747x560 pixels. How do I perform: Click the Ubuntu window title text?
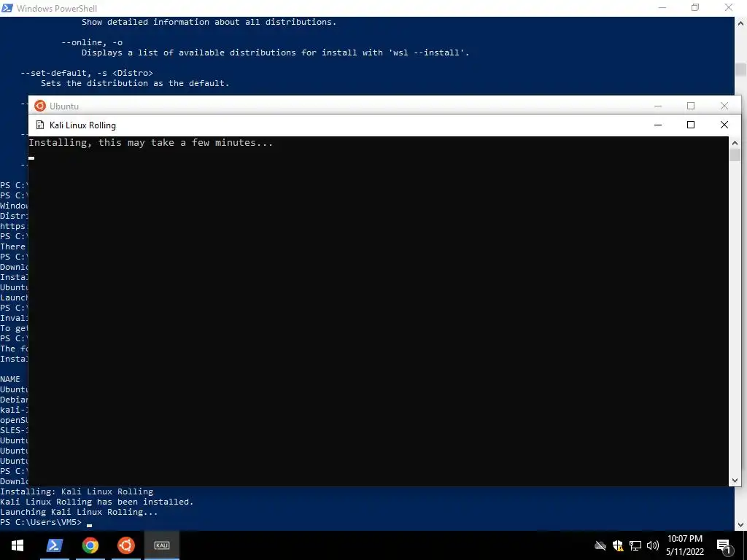click(x=64, y=106)
